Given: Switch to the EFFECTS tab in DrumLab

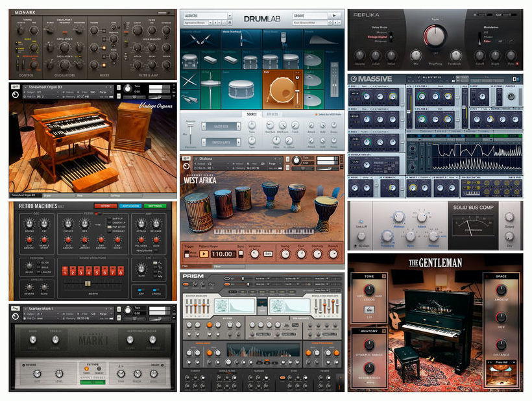Looking at the screenshot, I should (x=272, y=114).
